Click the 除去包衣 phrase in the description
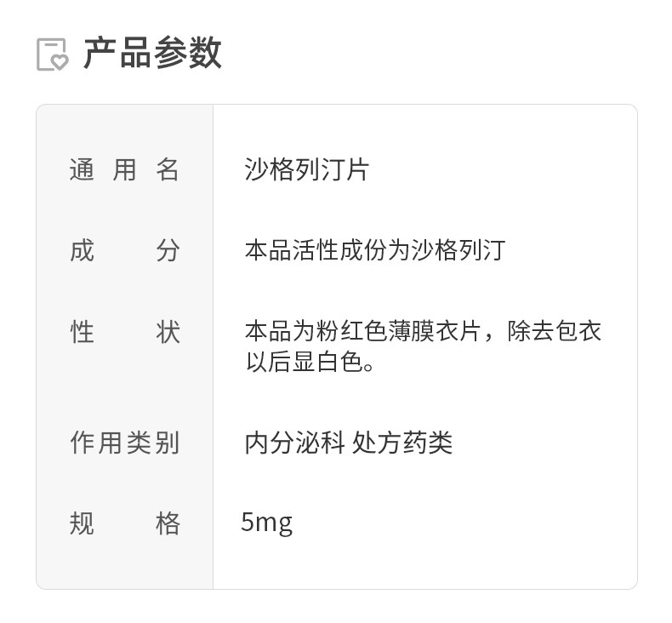Viewport: 672px width, 623px height. (555, 330)
